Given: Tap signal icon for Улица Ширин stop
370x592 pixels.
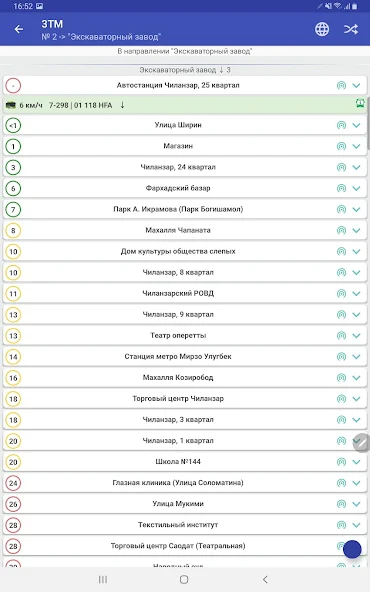Looking at the screenshot, I should tap(341, 125).
